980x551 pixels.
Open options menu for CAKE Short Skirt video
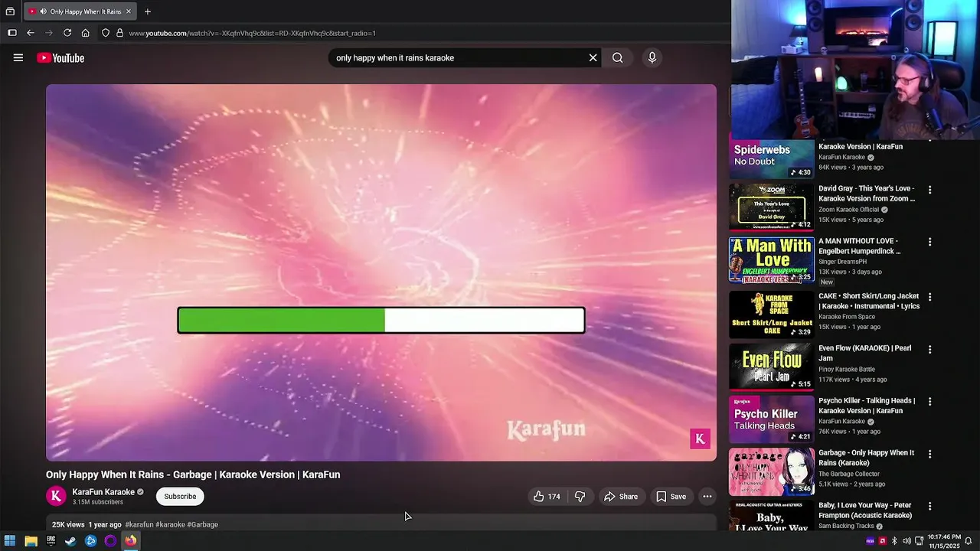[x=930, y=297]
